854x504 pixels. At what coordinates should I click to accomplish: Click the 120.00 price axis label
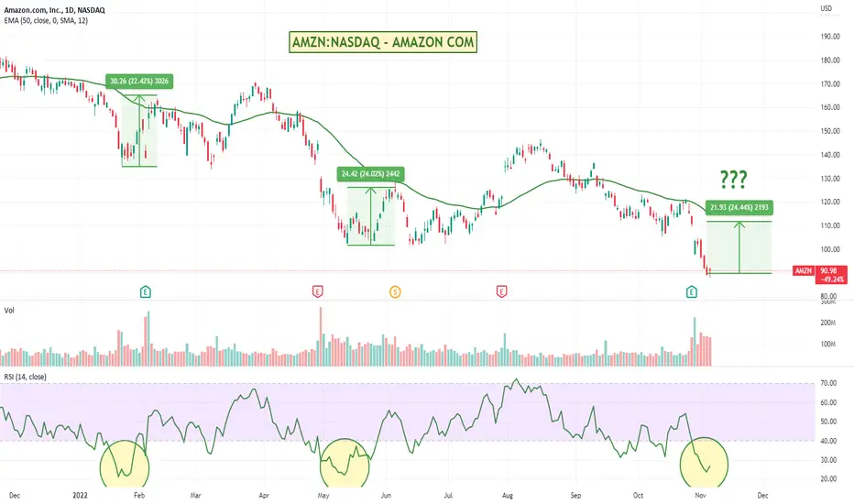(x=830, y=203)
